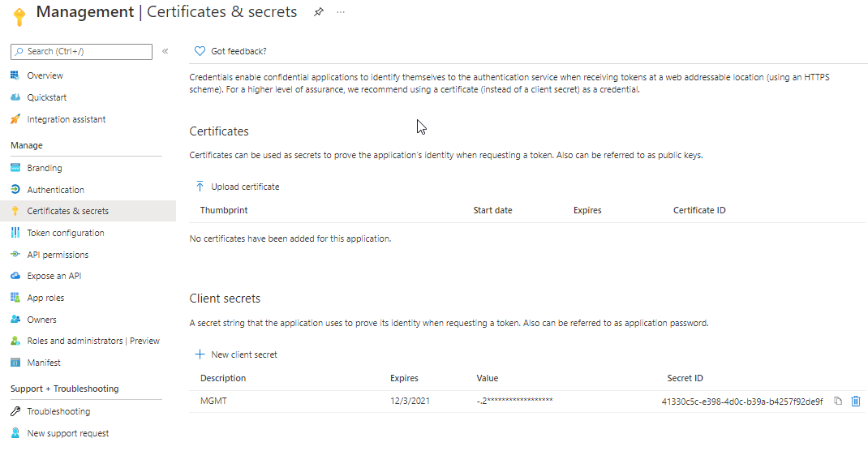This screenshot has height=464, width=868.
Task: Click New client secret
Action: point(244,354)
